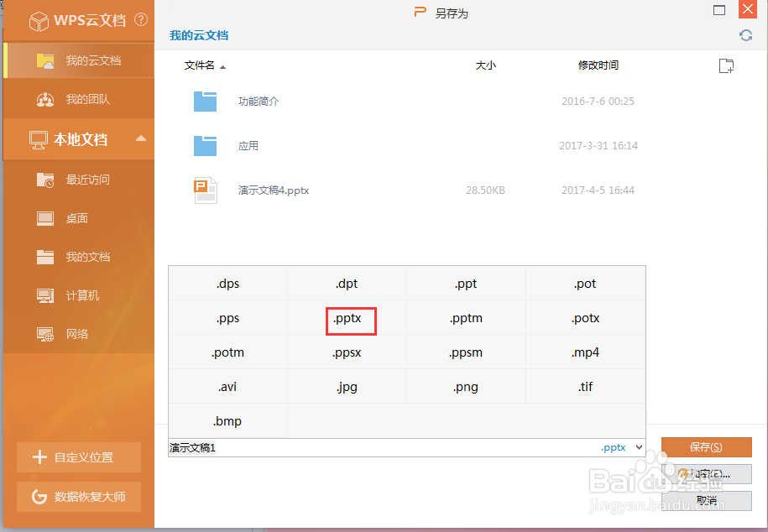Click the refresh icon near top right
Image resolution: width=768 pixels, height=532 pixels.
coord(745,35)
